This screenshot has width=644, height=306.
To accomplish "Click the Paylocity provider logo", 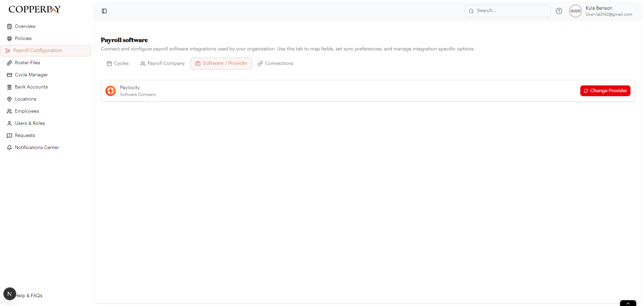I will coord(111,91).
